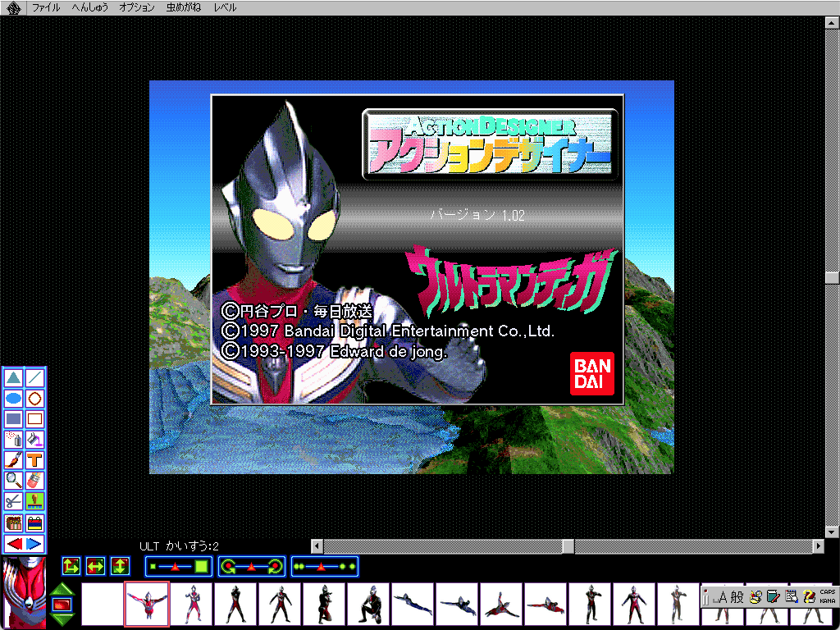Click the IME 般 conversion mode button
Image resolution: width=840 pixels, height=630 pixels.
point(737,597)
